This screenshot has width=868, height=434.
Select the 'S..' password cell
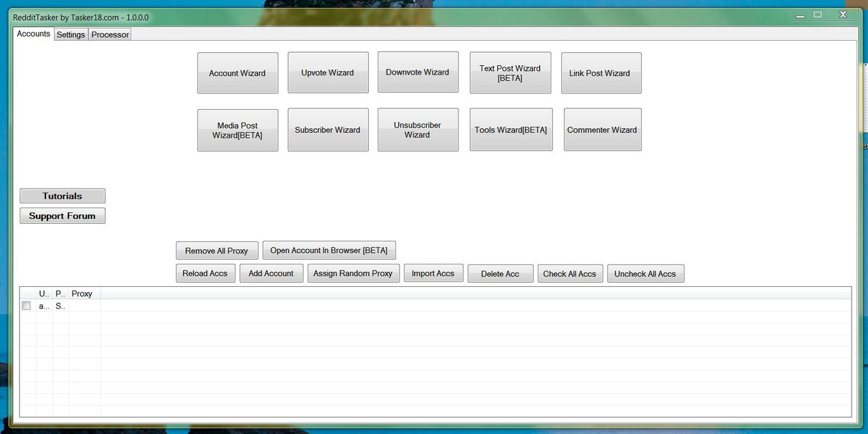coord(60,306)
